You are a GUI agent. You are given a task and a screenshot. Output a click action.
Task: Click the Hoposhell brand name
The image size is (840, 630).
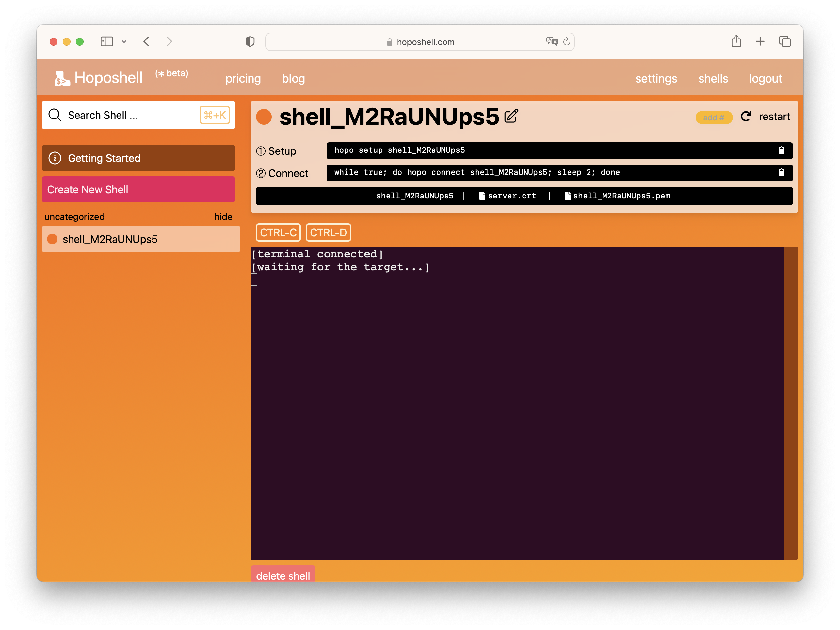pyautogui.click(x=109, y=78)
